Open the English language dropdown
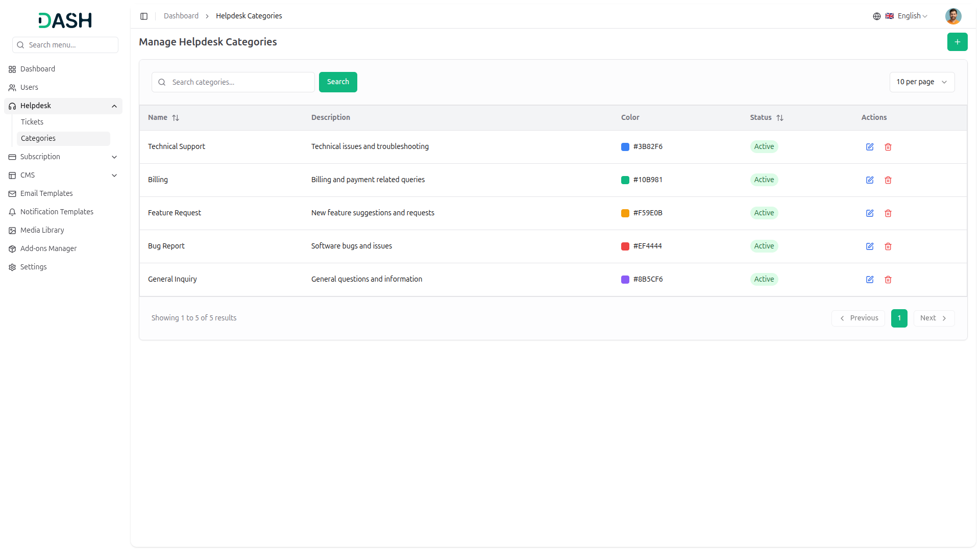Screen dimensions: 980x551 pos(906,16)
